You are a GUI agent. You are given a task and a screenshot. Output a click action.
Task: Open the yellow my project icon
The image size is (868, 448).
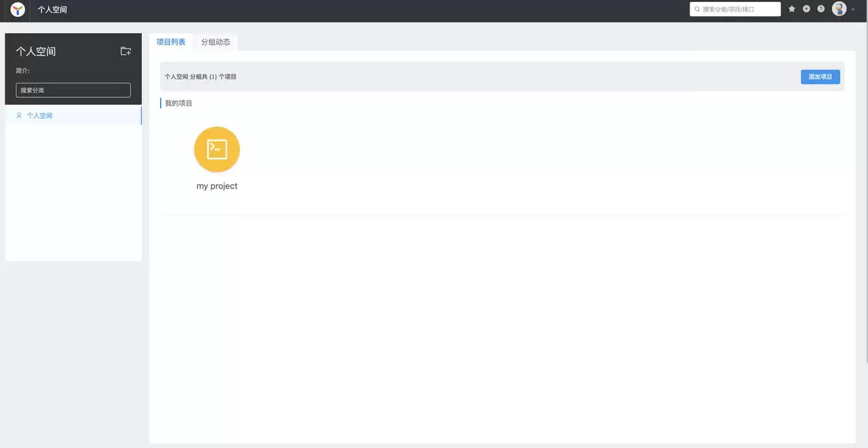tap(217, 149)
